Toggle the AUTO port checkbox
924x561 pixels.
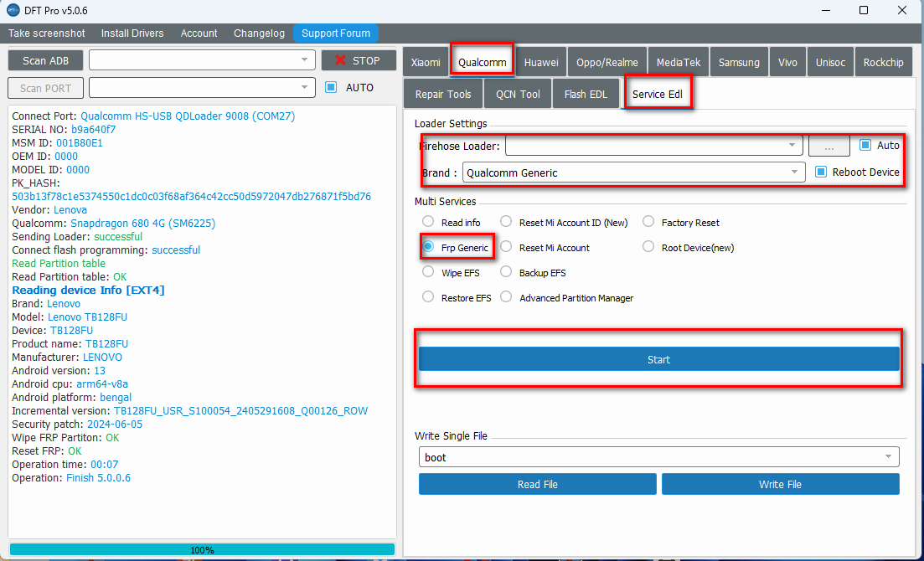(331, 87)
